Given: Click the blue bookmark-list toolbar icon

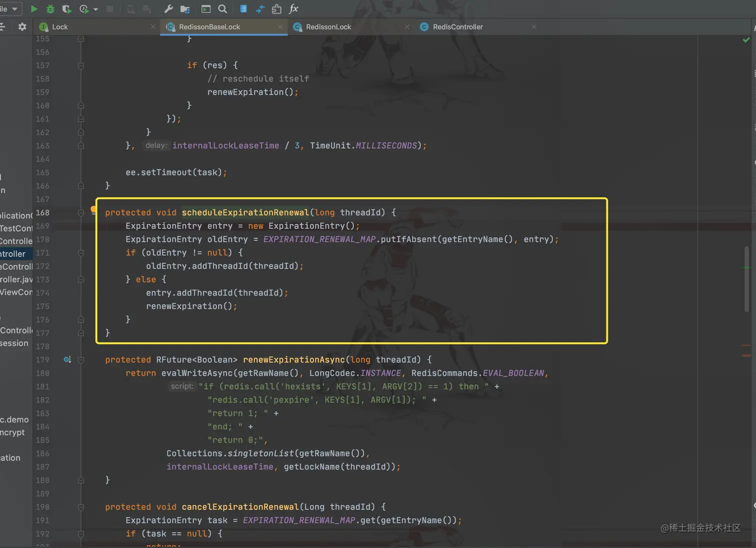Looking at the screenshot, I should click(243, 9).
